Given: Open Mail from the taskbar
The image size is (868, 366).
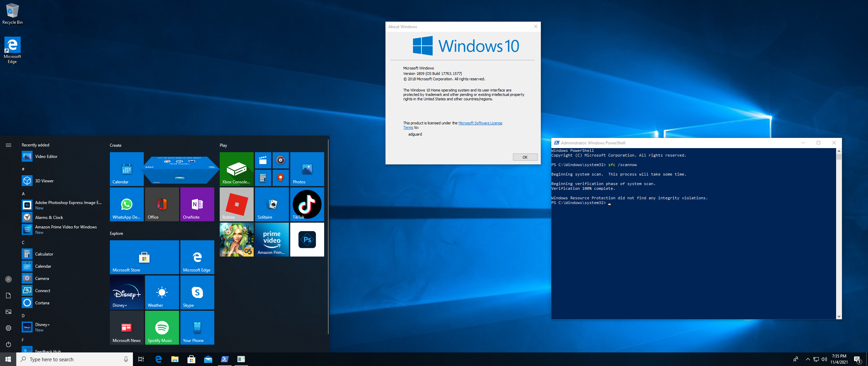Looking at the screenshot, I should pyautogui.click(x=208, y=359).
